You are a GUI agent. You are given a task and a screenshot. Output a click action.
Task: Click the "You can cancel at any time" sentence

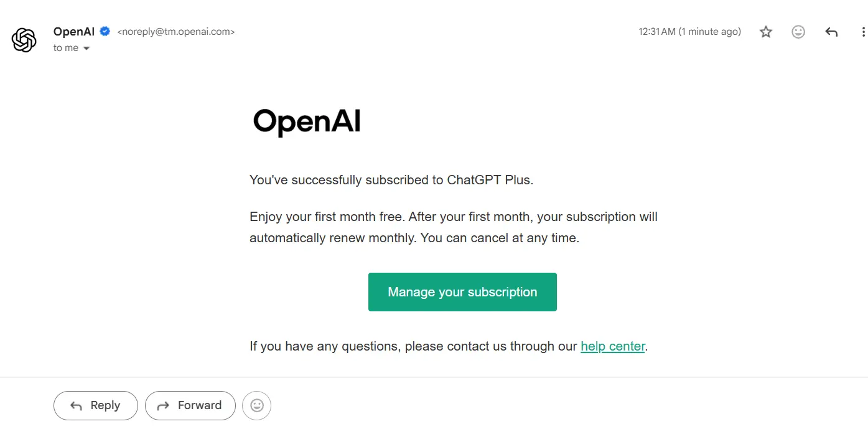point(500,238)
